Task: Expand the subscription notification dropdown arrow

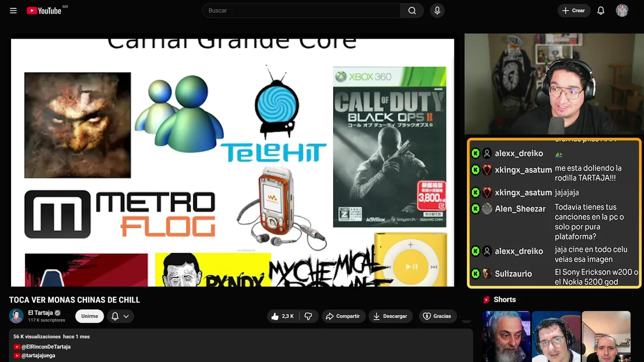Action: coord(126,316)
